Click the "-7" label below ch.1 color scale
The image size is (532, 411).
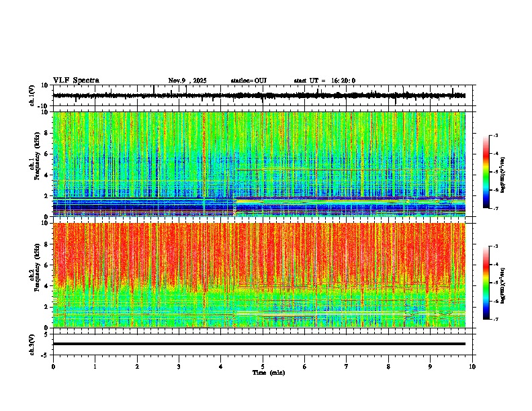click(494, 208)
